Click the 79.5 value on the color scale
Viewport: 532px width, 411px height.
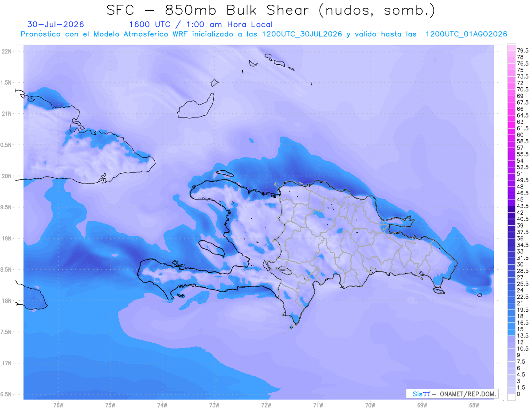tap(523, 51)
